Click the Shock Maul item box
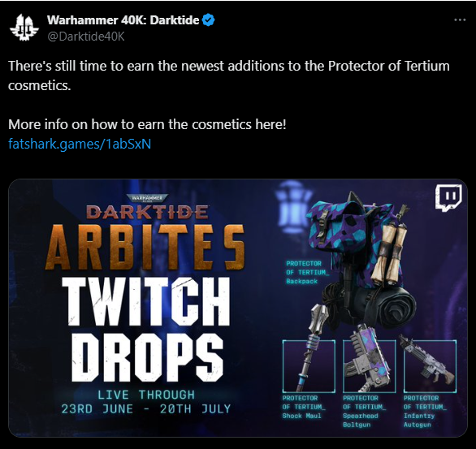This screenshot has height=449, width=476. pyautogui.click(x=309, y=366)
